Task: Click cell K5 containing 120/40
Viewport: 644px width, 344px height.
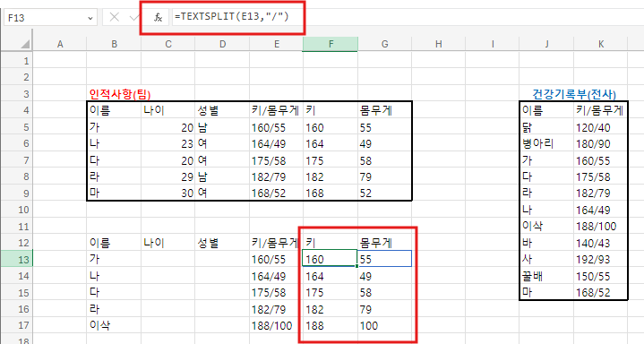Action: tap(601, 127)
